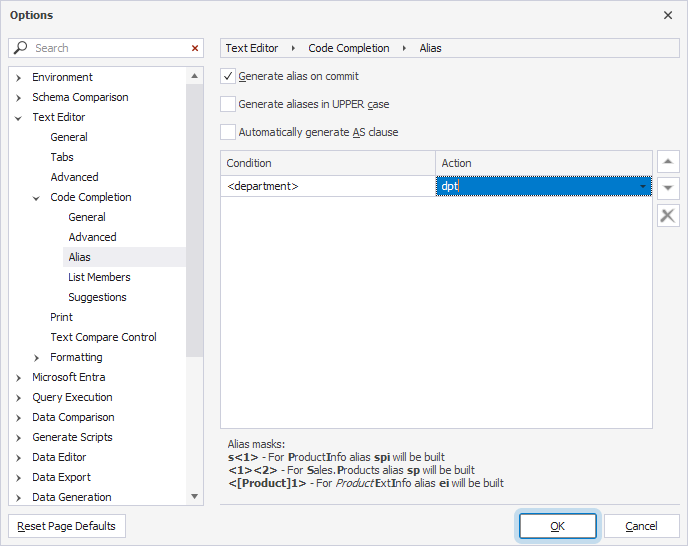Viewport: 688px width, 546px height.
Task: Select Text Editor in breadcrumb
Action: [252, 48]
